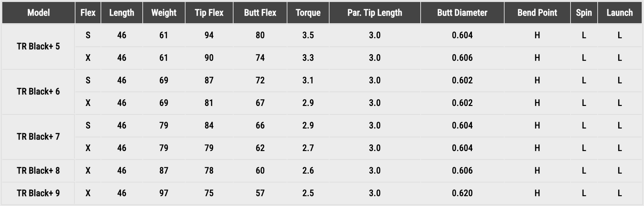Click the Weight column header
This screenshot has width=644, height=206.
tap(164, 13)
